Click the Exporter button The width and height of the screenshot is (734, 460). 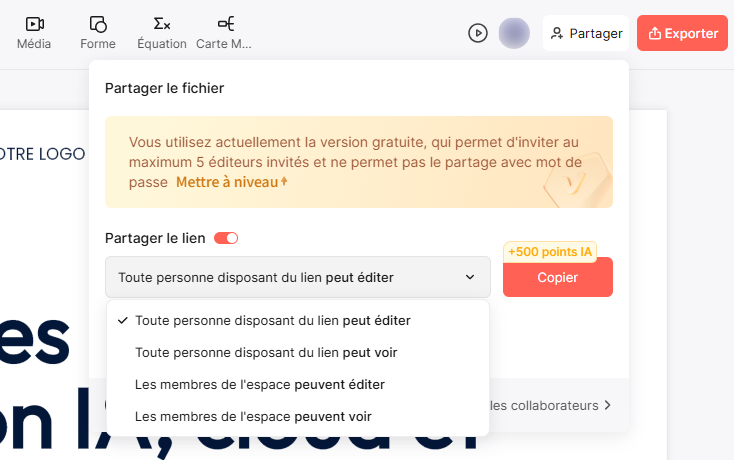pos(682,33)
